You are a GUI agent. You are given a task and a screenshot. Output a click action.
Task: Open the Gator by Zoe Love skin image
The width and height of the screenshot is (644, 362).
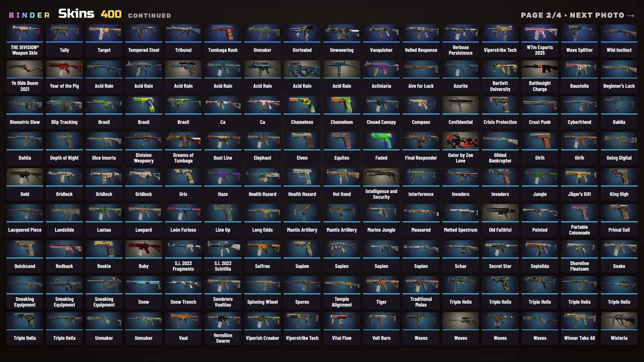(x=460, y=141)
